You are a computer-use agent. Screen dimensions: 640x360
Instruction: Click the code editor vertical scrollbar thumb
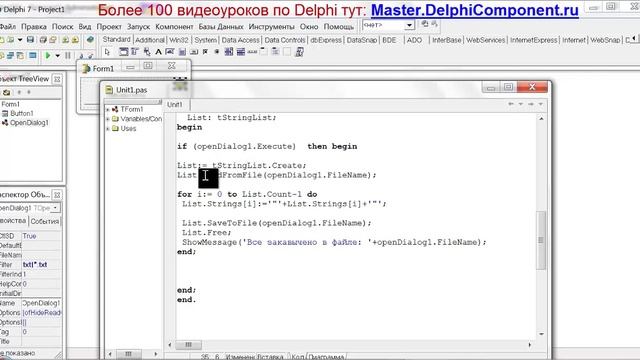[x=541, y=240]
